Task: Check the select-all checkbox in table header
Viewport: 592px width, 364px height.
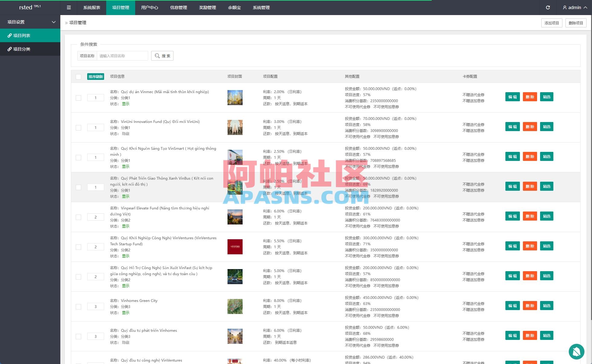Action: click(78, 77)
